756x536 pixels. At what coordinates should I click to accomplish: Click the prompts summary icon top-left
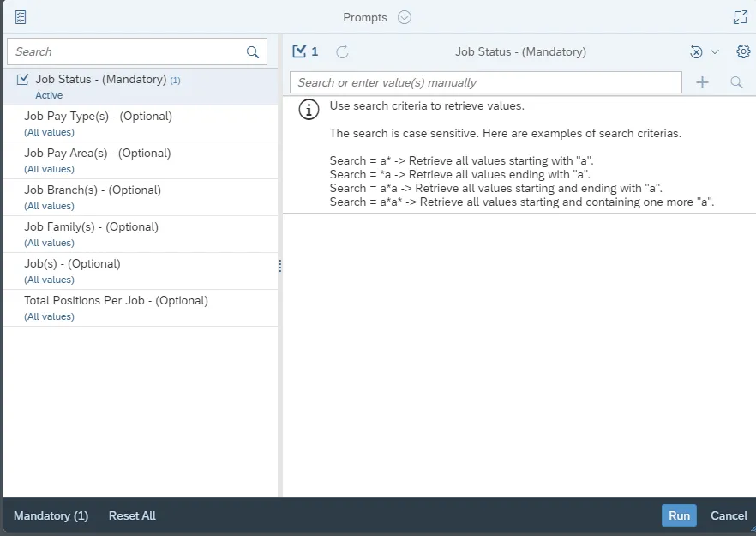click(x=21, y=17)
